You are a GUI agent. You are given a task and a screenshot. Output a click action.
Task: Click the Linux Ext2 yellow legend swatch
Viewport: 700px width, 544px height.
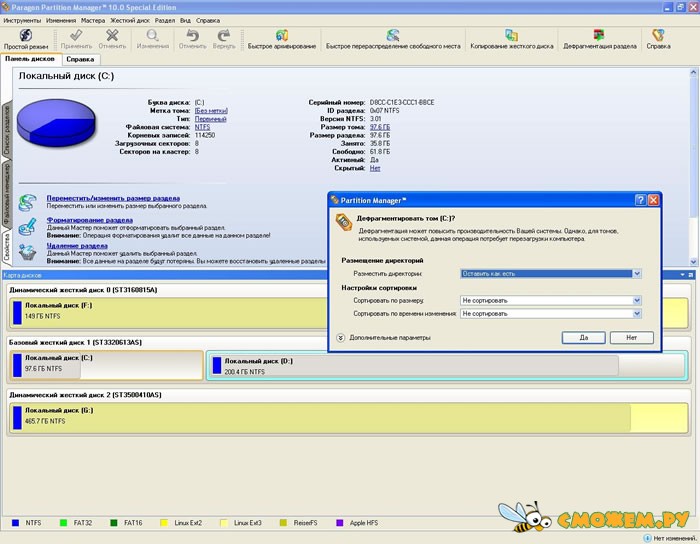164,523
